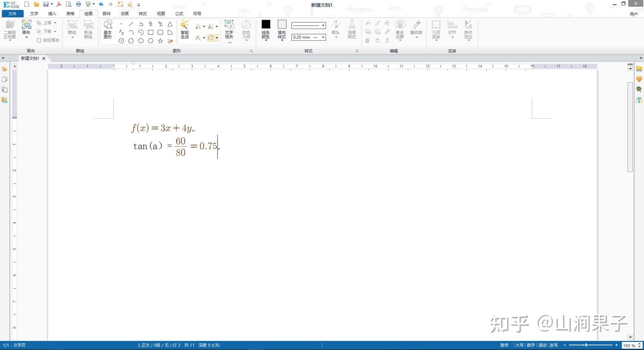The image size is (644, 350).
Task: Click the zoom in plus button
Action: click(617, 345)
